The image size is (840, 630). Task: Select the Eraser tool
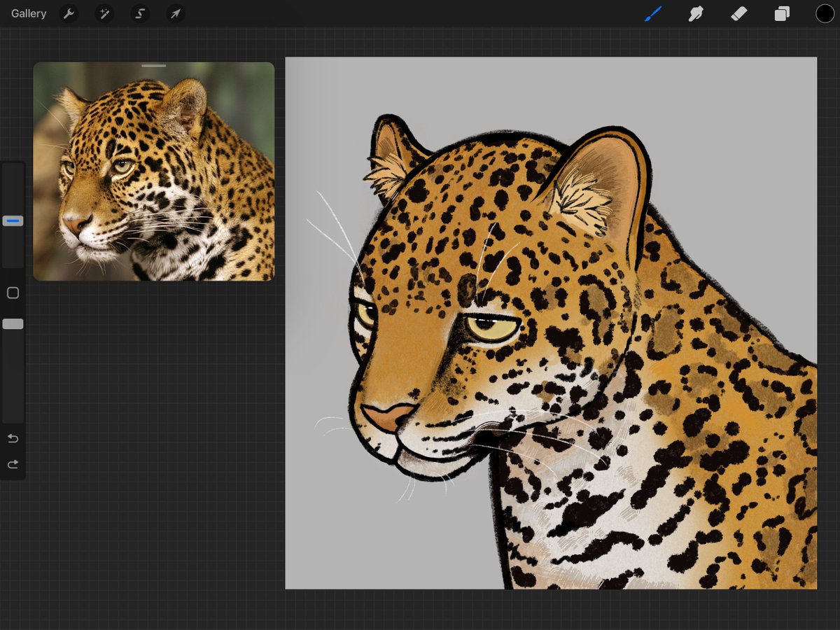[739, 13]
